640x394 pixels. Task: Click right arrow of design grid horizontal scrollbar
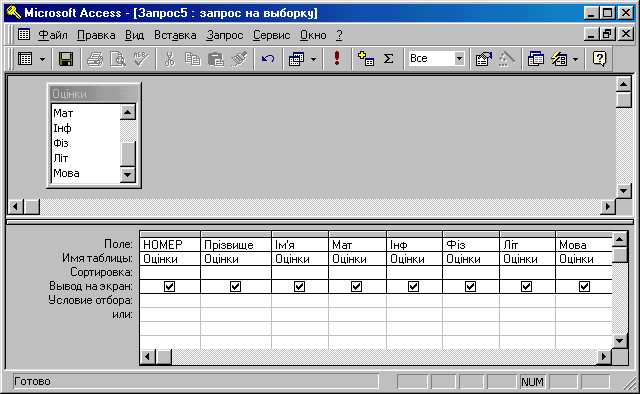[604, 357]
